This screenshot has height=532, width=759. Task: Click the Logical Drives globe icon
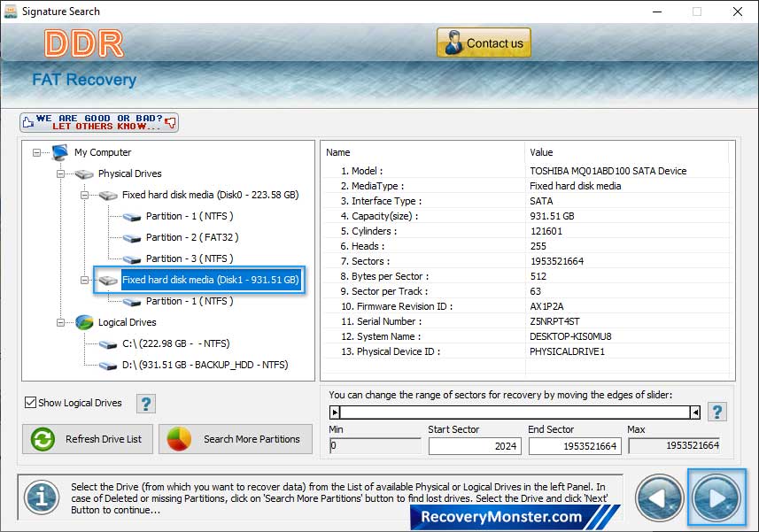tap(84, 322)
